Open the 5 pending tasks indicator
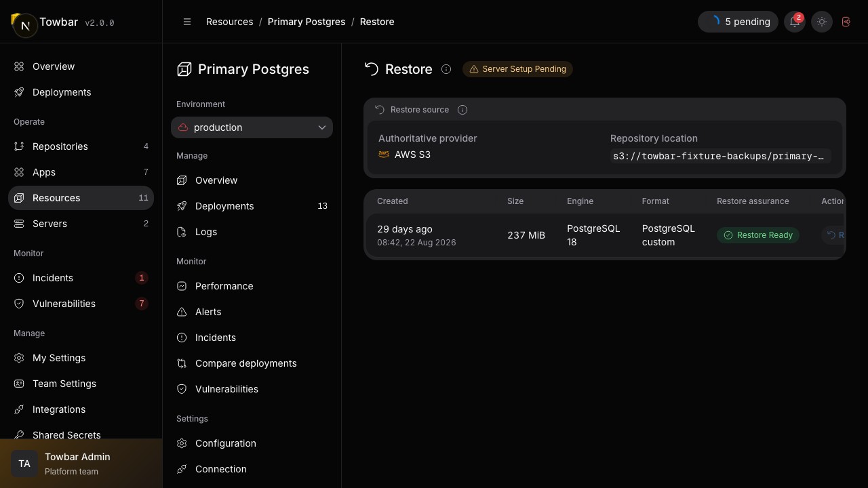 coord(738,22)
